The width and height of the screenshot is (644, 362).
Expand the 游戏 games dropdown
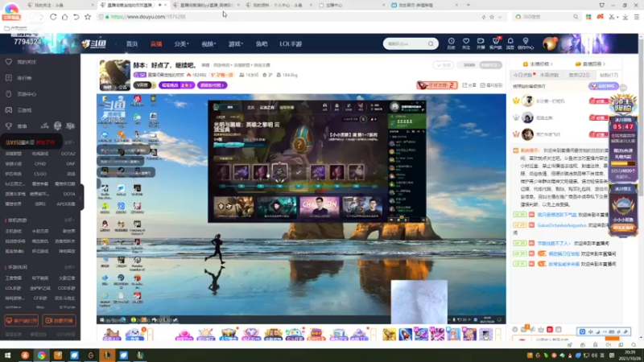[236, 44]
